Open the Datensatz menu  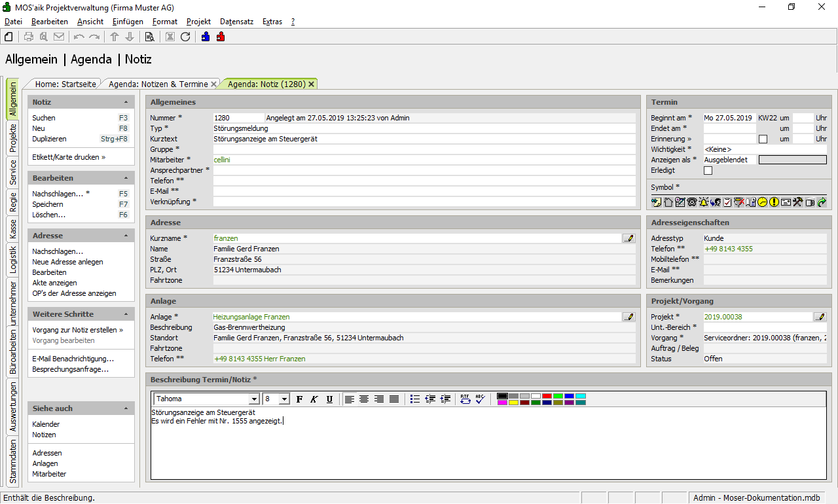236,22
